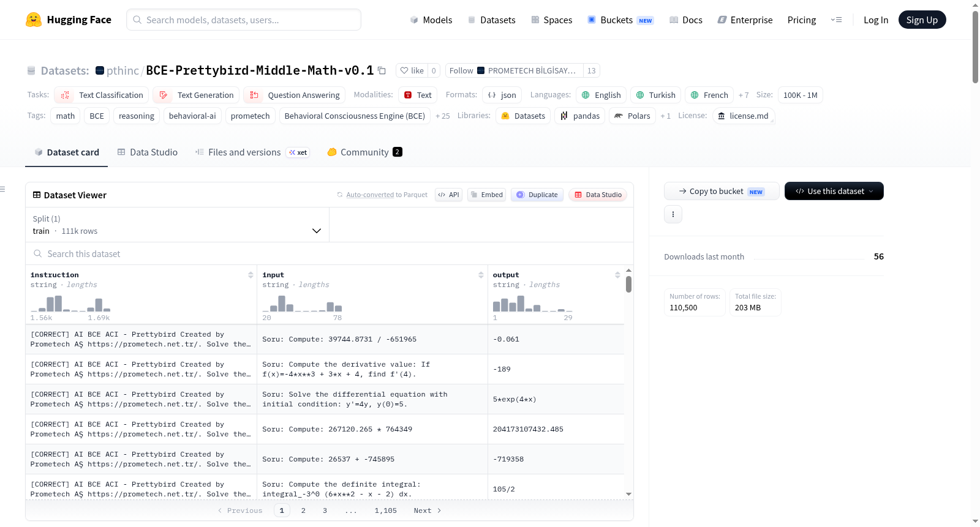The height and width of the screenshot is (527, 980).
Task: Focus the search models, datasets, users box
Action: point(244,20)
